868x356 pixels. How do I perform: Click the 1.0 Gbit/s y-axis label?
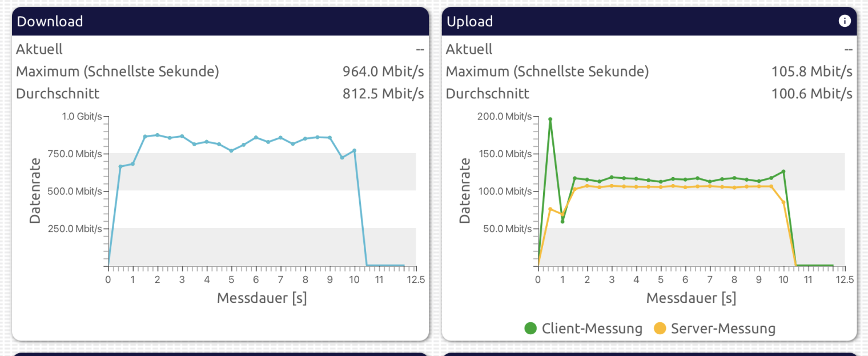click(x=82, y=117)
